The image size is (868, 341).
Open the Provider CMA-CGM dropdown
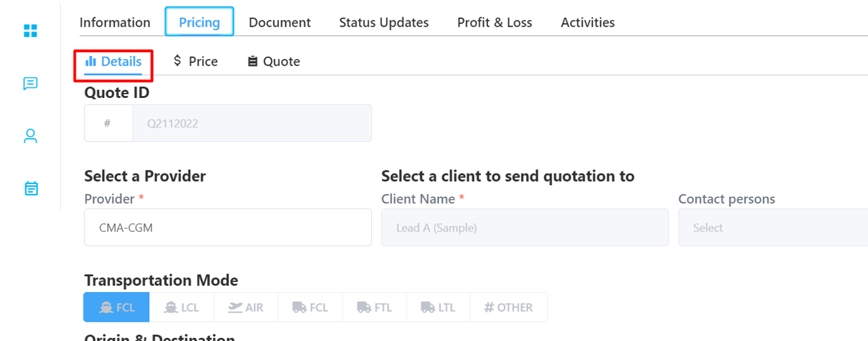pos(227,227)
